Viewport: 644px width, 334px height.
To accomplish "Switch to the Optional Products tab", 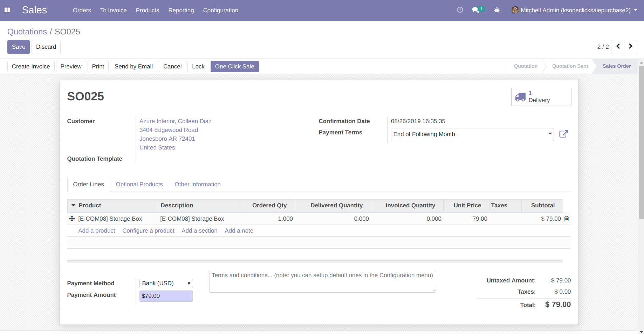I will click(x=139, y=184).
